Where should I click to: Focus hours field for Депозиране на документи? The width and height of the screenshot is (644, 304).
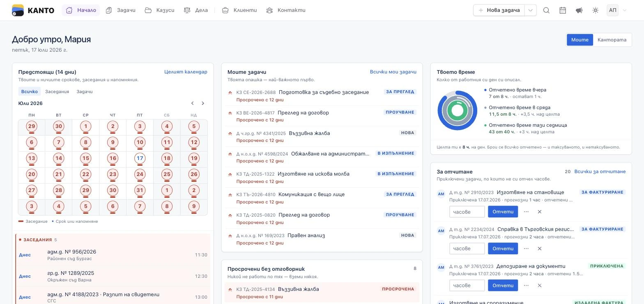point(467,286)
